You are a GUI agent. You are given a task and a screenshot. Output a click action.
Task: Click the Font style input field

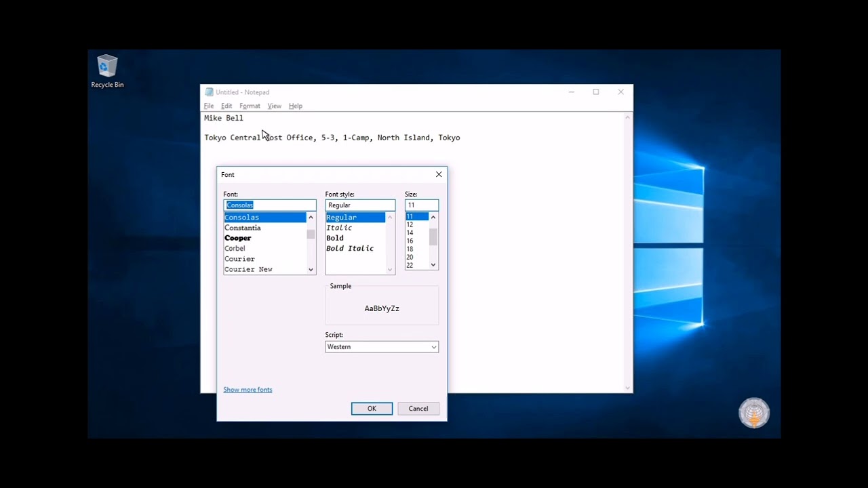(x=360, y=205)
